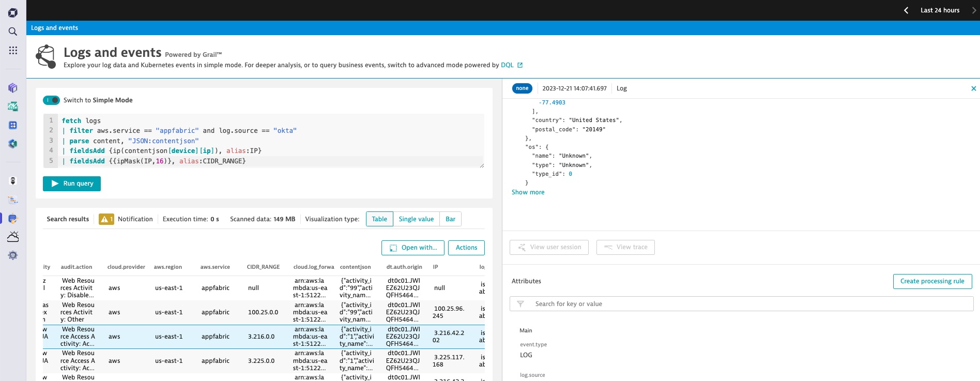Screen dimensions: 980x381
Task: Click the warning Notification badge icon
Action: (x=106, y=219)
